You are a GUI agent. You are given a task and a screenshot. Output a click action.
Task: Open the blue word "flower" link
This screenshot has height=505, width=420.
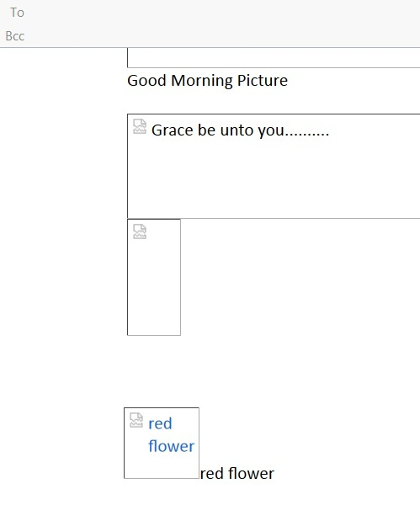coord(171,446)
